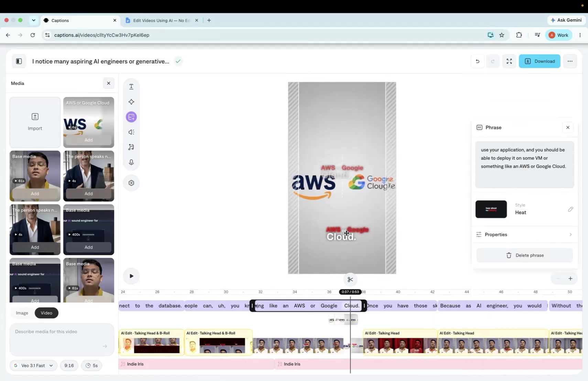Open the AI effects sparkle tool
Viewport: 588px width, 381px height.
pos(131,102)
